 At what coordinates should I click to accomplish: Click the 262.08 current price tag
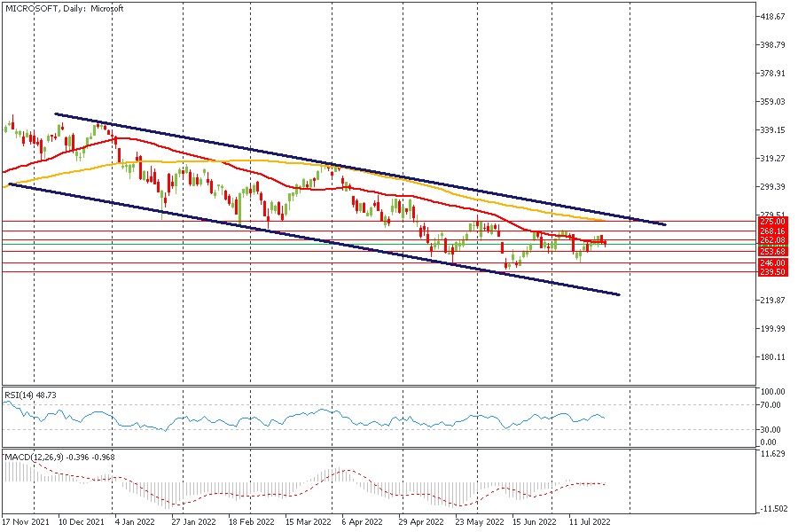pyautogui.click(x=772, y=240)
